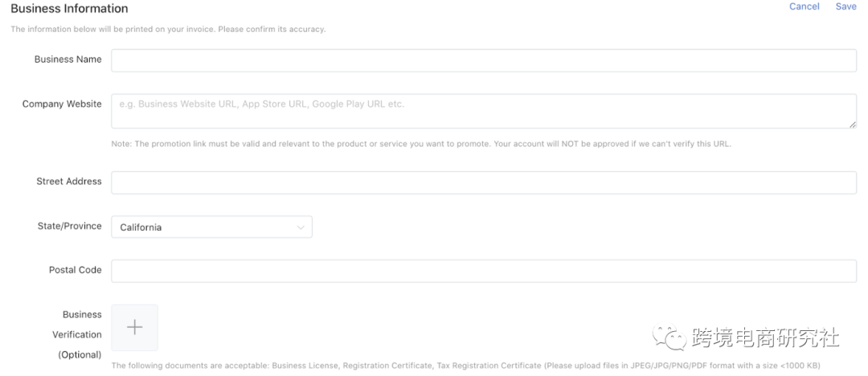Click into the Company Website text area
The width and height of the screenshot is (868, 376).
483,111
